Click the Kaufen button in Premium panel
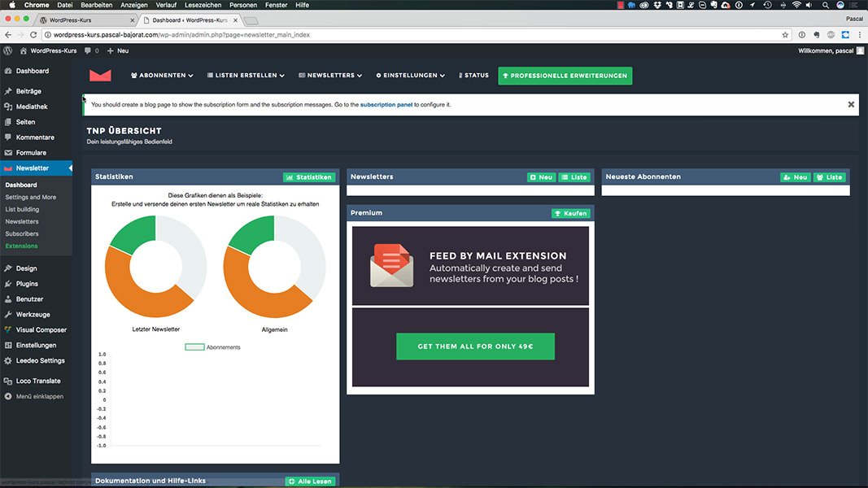Screen dimensions: 868x488 point(571,213)
